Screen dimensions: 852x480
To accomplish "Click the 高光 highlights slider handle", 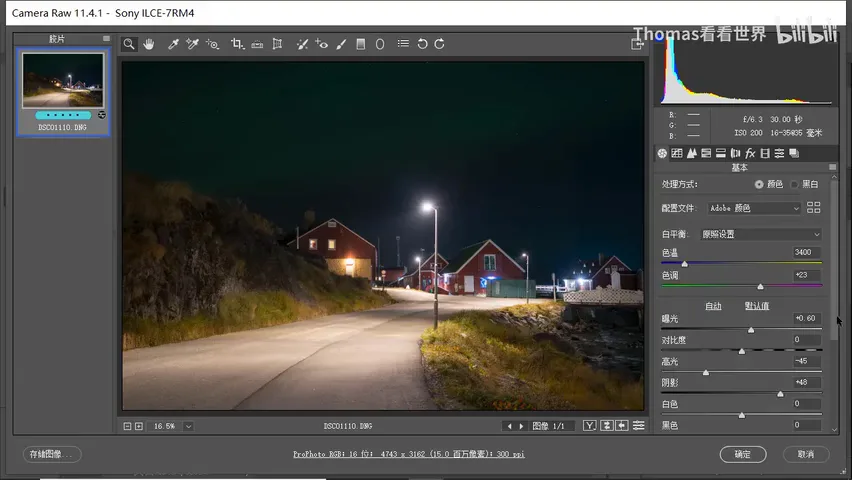I will coord(706,372).
